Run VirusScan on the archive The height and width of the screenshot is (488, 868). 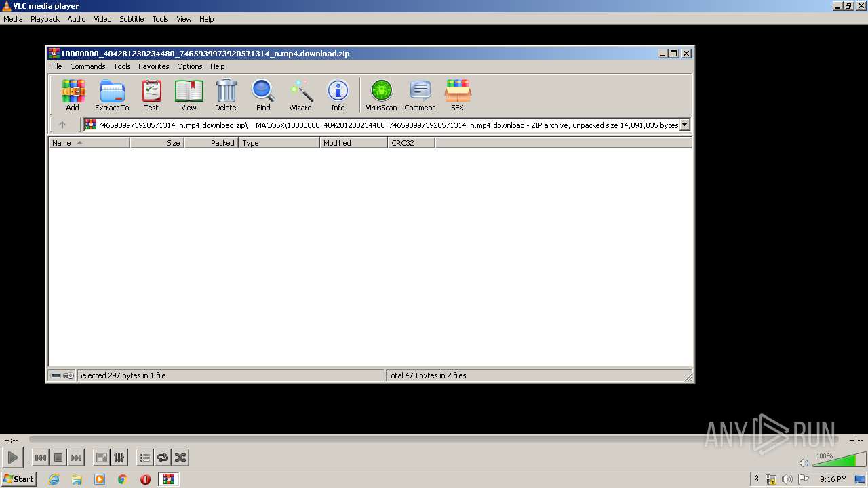(381, 95)
